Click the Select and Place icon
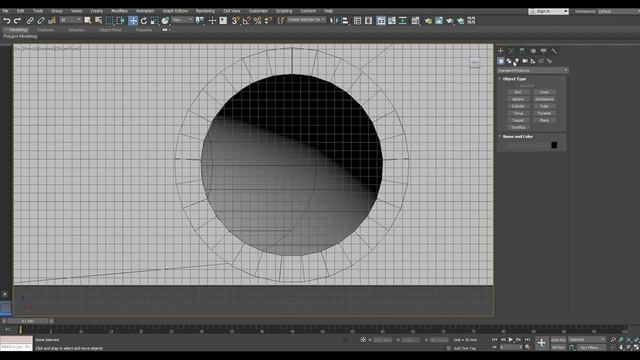Viewport: 640px width, 360px height. click(165, 20)
